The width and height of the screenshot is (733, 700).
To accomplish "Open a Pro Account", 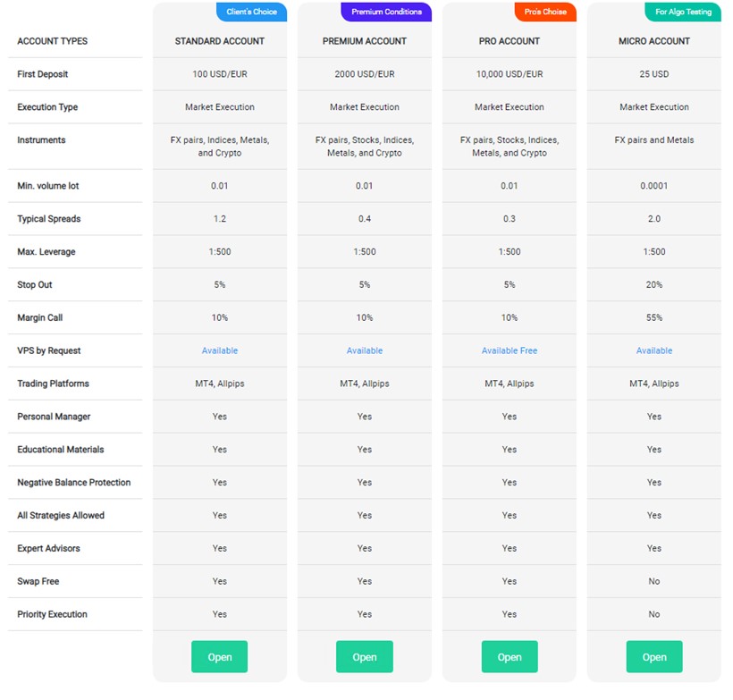I will pyautogui.click(x=510, y=656).
